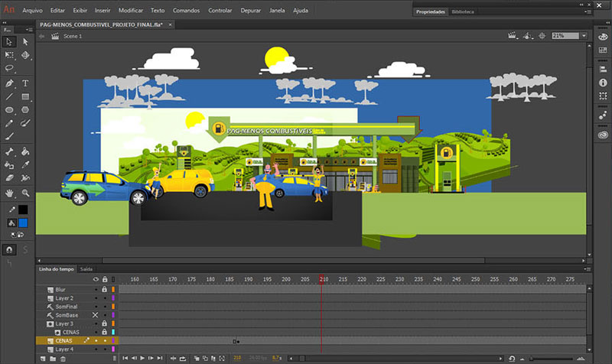The height and width of the screenshot is (364, 612).
Task: Open the Modificar menu
Action: (131, 11)
